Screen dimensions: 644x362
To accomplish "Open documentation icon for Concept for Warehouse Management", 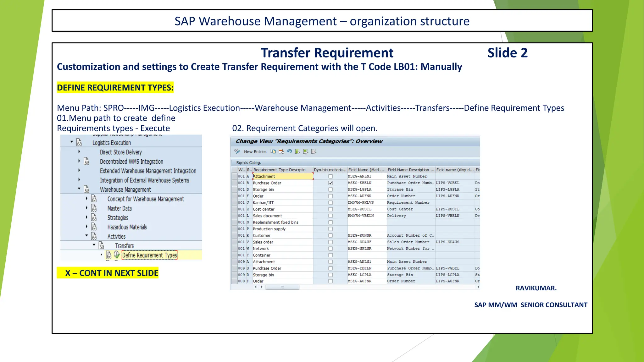I will tap(94, 199).
